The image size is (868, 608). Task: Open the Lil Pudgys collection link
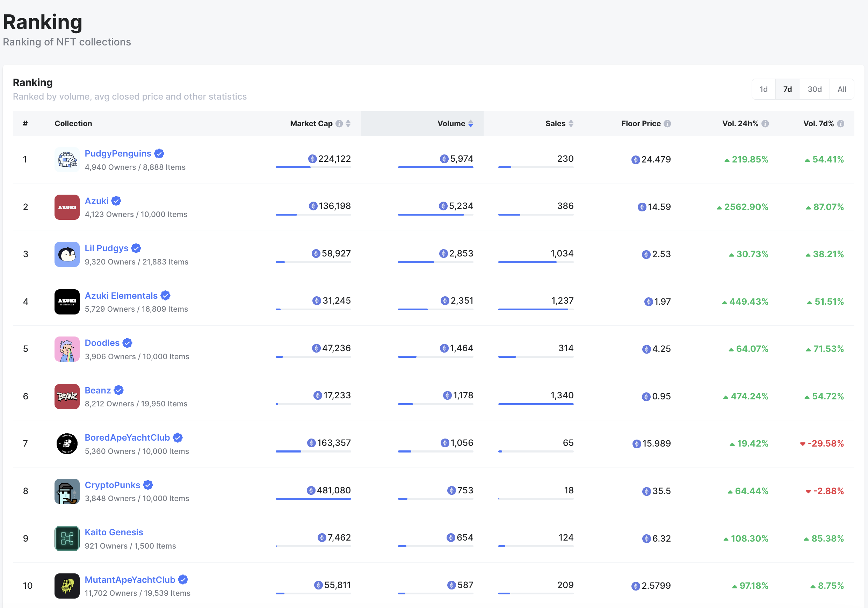tap(107, 248)
